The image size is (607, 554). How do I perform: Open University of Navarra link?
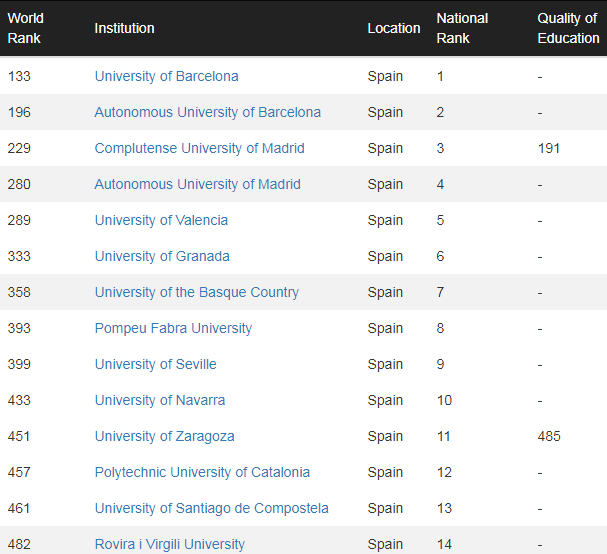[x=160, y=400]
